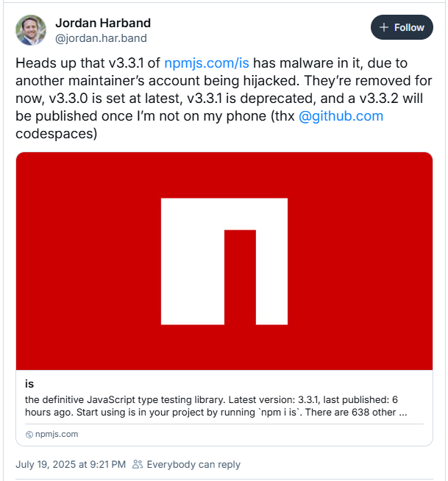The image size is (448, 481).
Task: Open the Jordan Harband display name
Action: (x=102, y=23)
